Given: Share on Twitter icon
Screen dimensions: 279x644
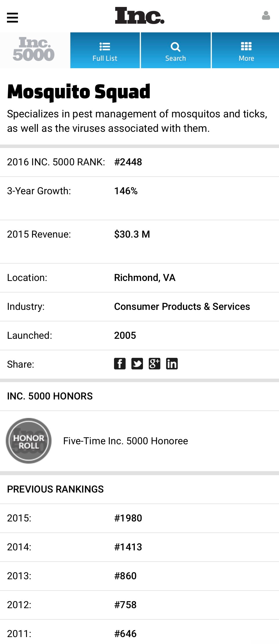Looking at the screenshot, I should coord(137,364).
